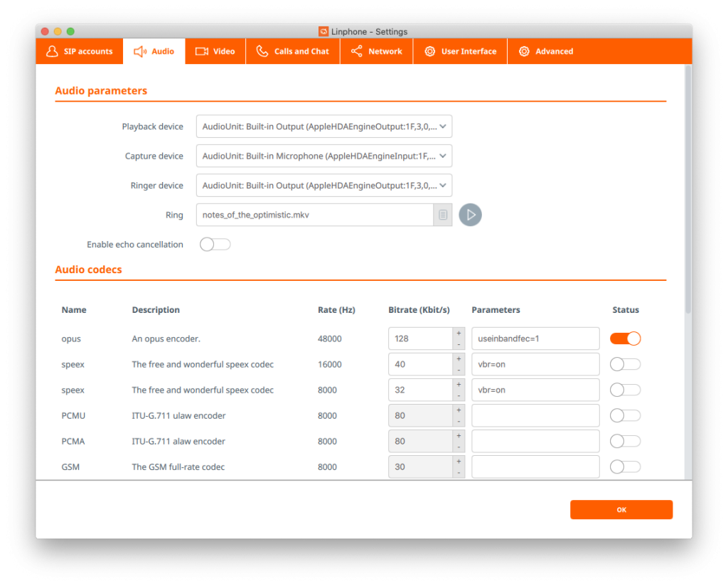Expand the Ringer device dropdown
This screenshot has width=728, height=586.
(x=324, y=186)
